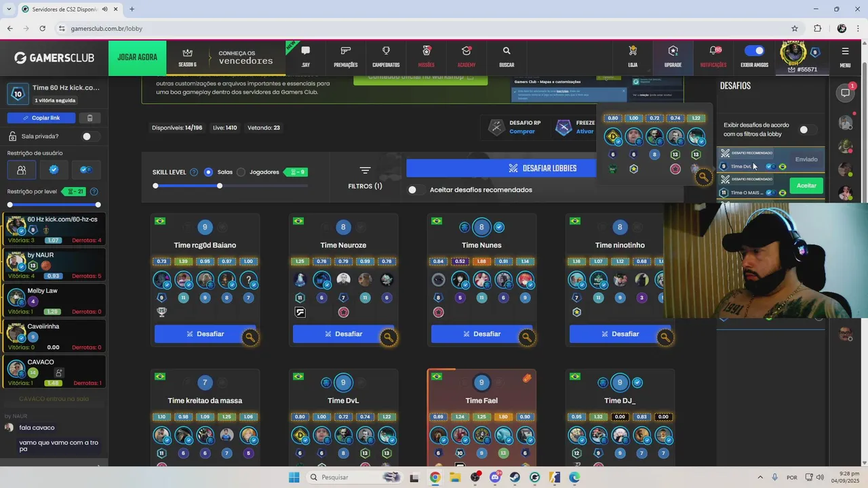The width and height of the screenshot is (868, 488).
Task: Open the Gamers Club home logo
Action: tap(54, 58)
